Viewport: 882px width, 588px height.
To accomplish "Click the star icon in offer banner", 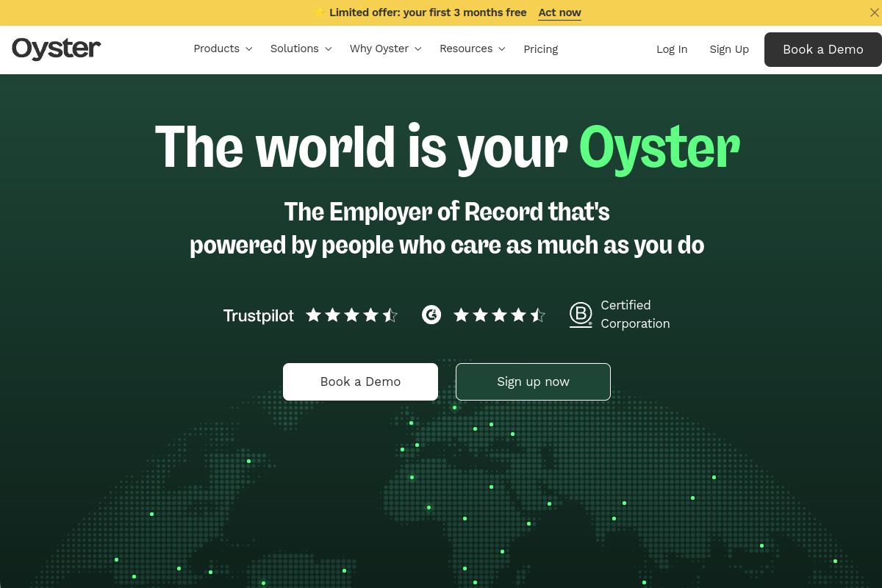I will coord(320,12).
